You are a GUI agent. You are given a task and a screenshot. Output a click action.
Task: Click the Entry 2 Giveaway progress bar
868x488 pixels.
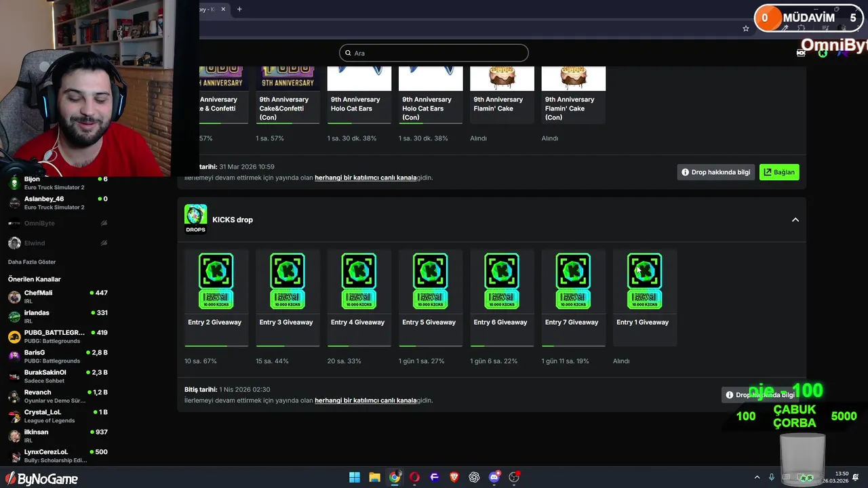(216, 346)
